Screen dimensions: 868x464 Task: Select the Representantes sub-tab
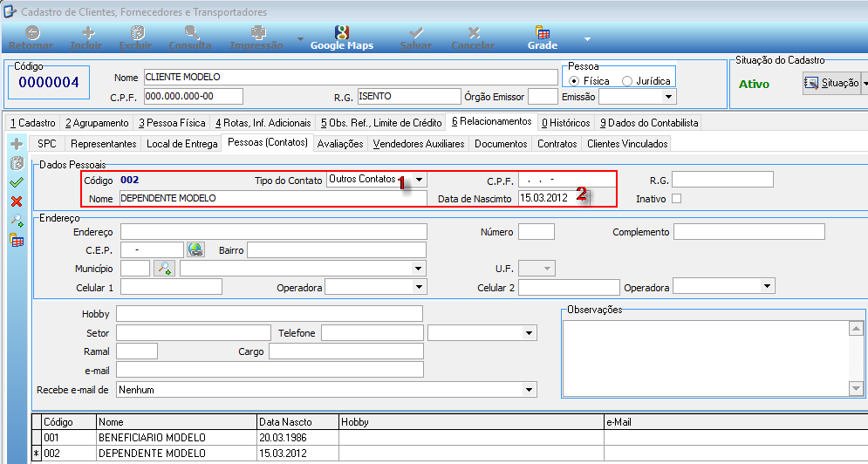(x=104, y=143)
